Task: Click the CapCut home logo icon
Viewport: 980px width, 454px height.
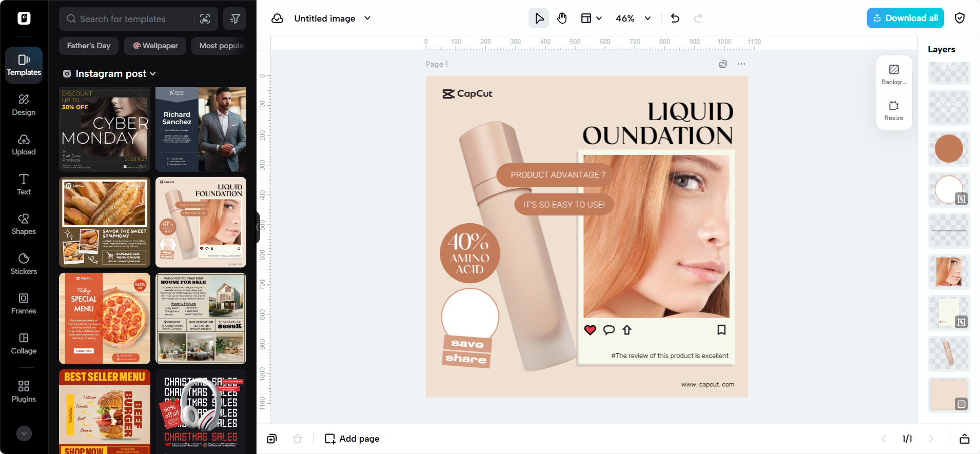Action: pyautogui.click(x=24, y=18)
